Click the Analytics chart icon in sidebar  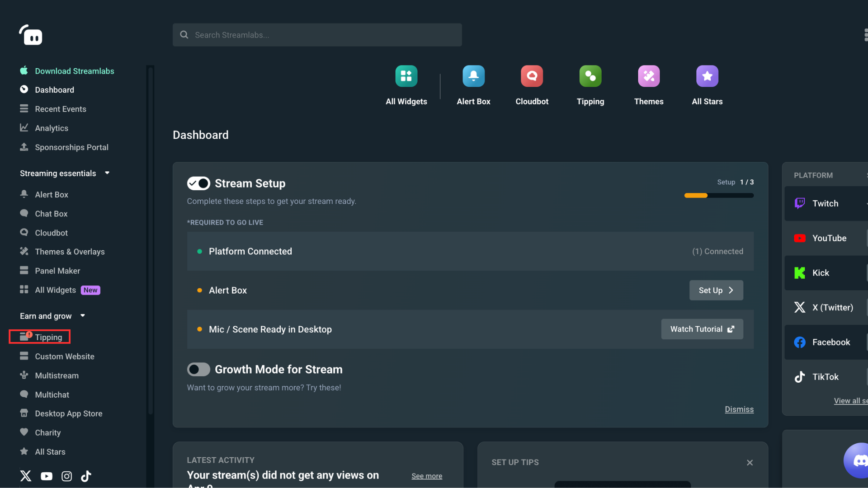(x=24, y=128)
